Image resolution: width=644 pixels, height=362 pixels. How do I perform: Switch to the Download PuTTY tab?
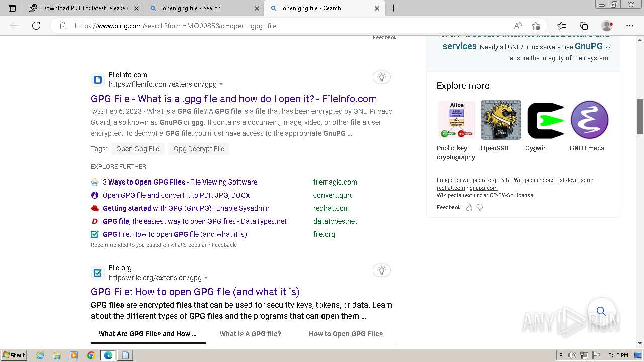click(x=84, y=8)
